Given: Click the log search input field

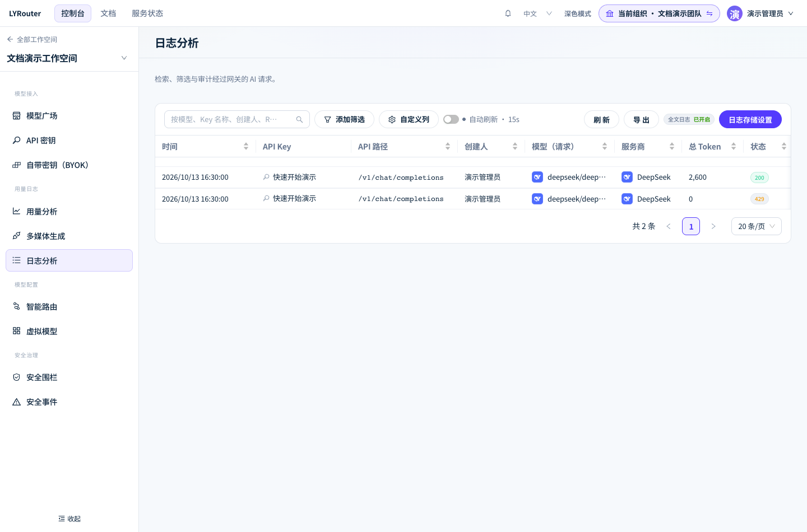Looking at the screenshot, I should [237, 119].
